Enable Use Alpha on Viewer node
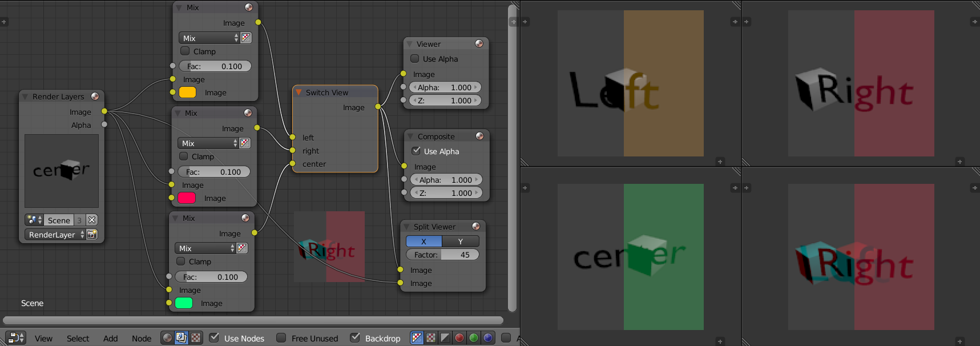 [x=415, y=59]
